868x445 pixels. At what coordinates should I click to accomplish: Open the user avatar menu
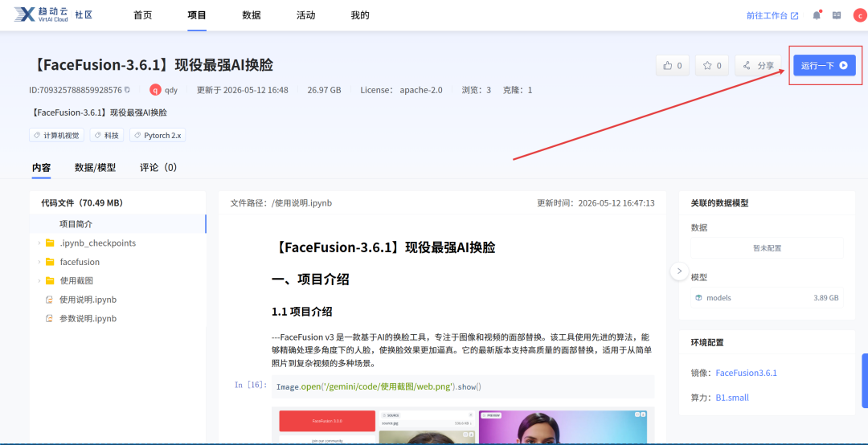click(x=858, y=15)
